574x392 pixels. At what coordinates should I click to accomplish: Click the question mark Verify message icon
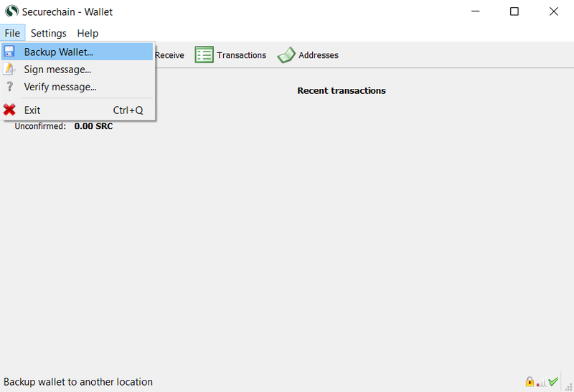pyautogui.click(x=9, y=87)
